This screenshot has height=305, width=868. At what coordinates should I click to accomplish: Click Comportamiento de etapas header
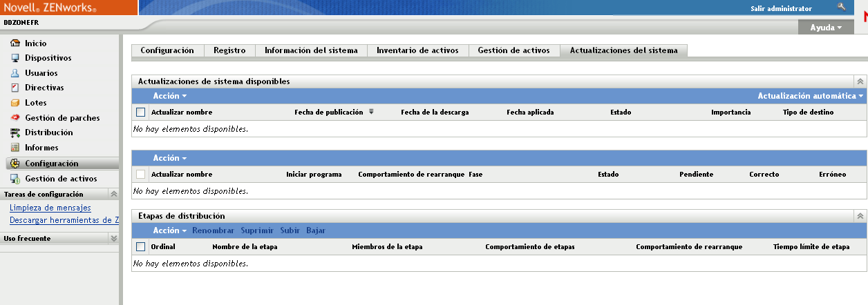click(530, 246)
